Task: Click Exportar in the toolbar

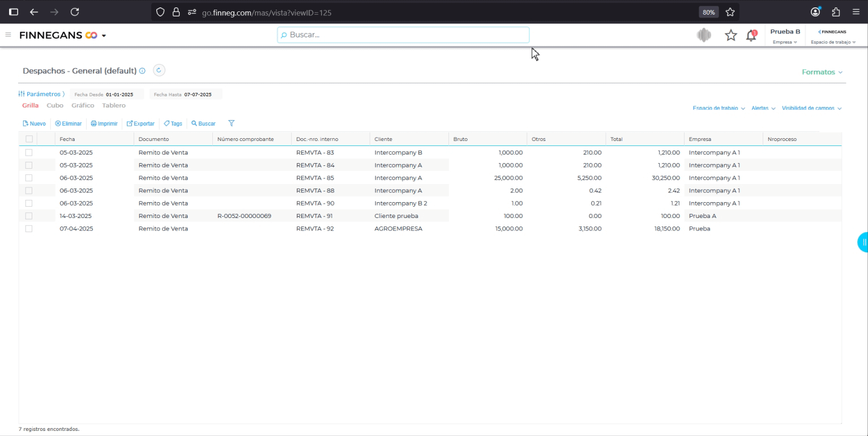Action: (140, 123)
